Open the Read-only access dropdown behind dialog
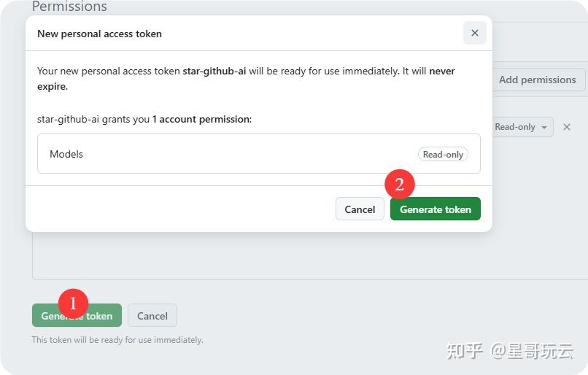This screenshot has height=375, width=588. coord(521,127)
